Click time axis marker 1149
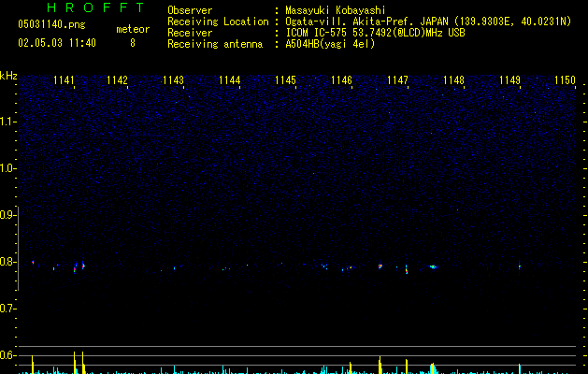This screenshot has height=374, width=588. [510, 80]
